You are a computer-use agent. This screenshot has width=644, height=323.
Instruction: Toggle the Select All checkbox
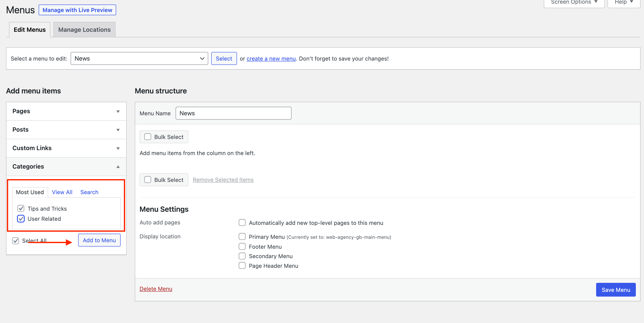pos(15,241)
